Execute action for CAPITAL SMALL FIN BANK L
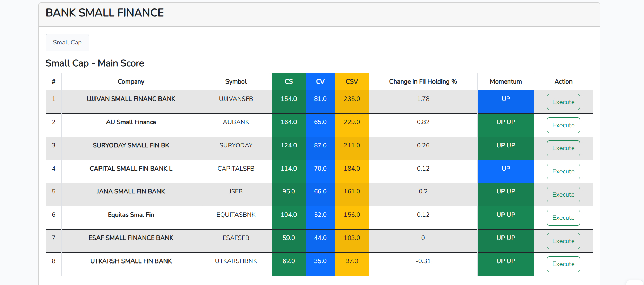Viewport: 644px width, 285px height. point(563,171)
